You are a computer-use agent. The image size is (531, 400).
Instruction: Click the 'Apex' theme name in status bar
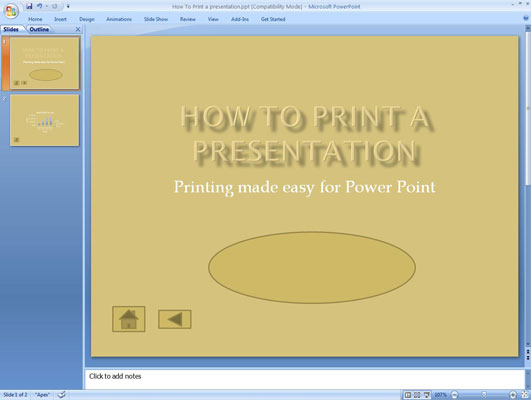pyautogui.click(x=42, y=395)
